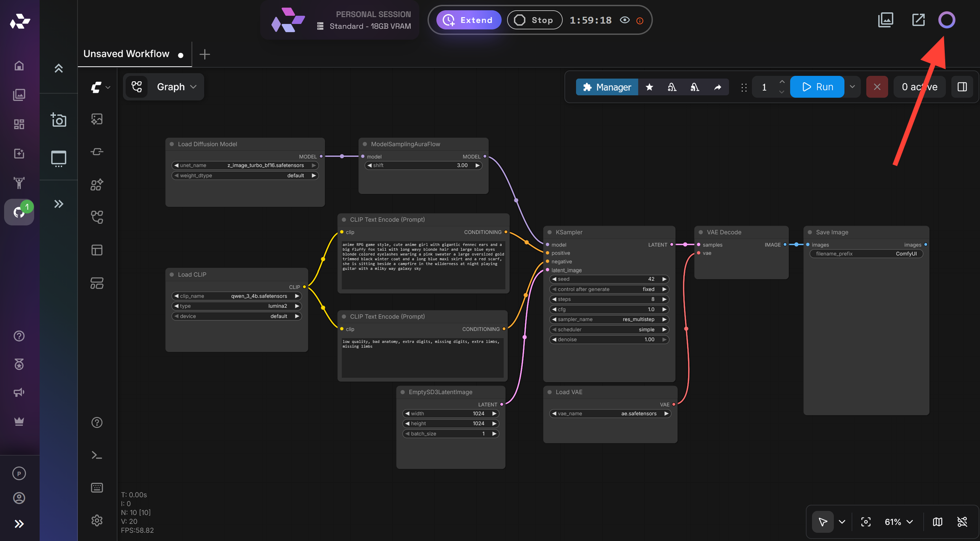Toggle the session timer eye icon

click(x=625, y=20)
